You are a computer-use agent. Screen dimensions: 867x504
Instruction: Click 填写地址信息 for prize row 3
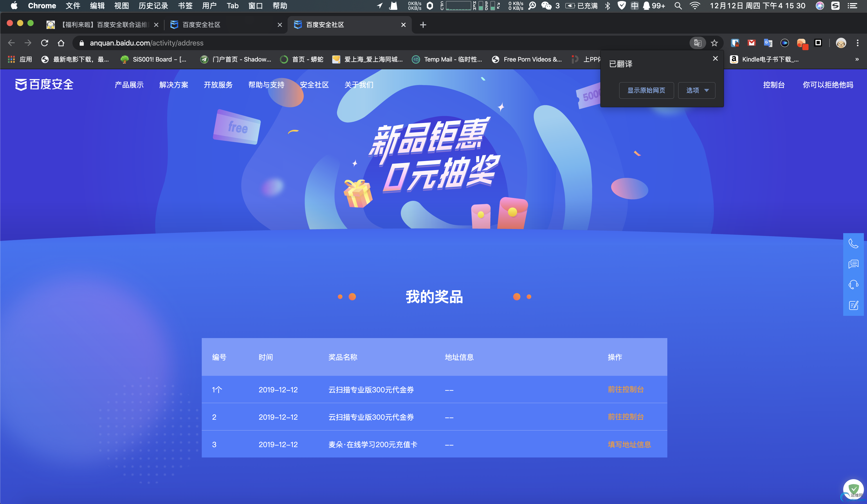coord(629,445)
